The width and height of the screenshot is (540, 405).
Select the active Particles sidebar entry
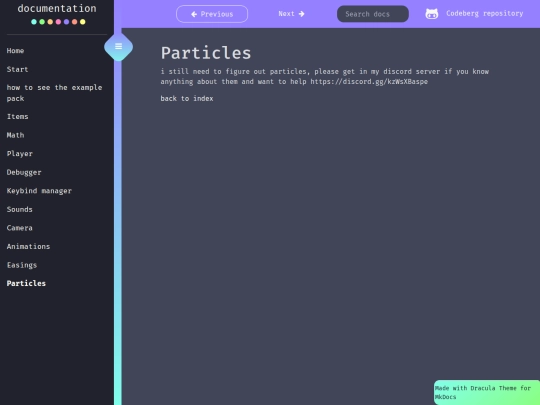[26, 283]
